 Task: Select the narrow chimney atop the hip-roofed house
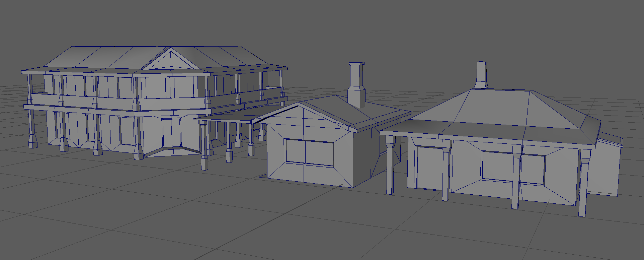(x=481, y=75)
